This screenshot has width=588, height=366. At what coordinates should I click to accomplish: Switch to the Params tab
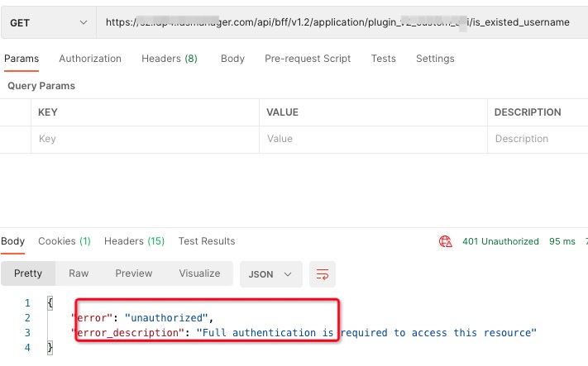click(x=22, y=59)
